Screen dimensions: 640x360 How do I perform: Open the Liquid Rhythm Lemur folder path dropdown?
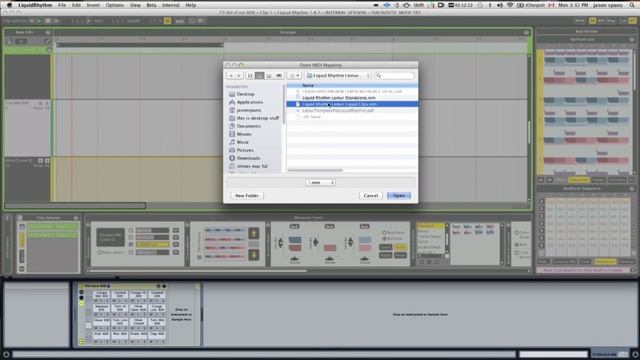point(338,76)
